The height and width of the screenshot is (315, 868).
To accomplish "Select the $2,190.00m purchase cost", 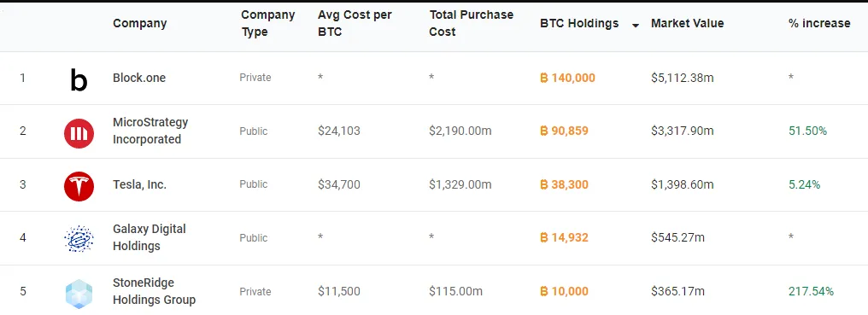I will coord(460,131).
